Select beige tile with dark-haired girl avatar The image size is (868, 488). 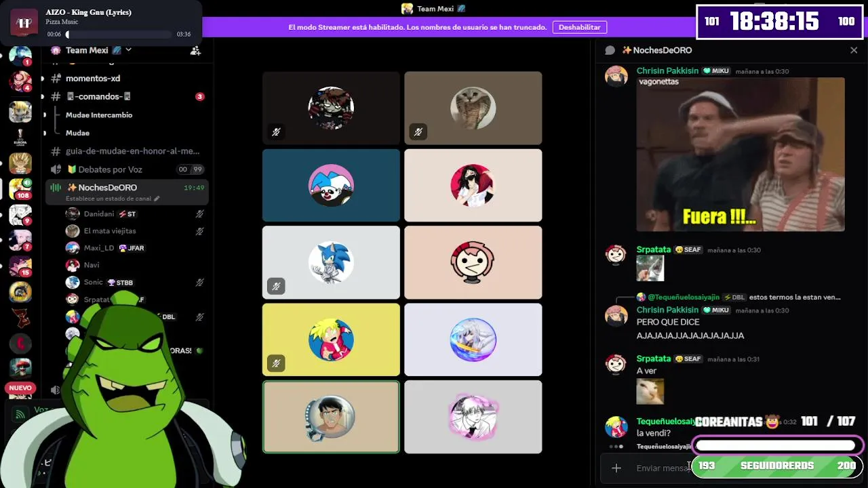pyautogui.click(x=473, y=185)
